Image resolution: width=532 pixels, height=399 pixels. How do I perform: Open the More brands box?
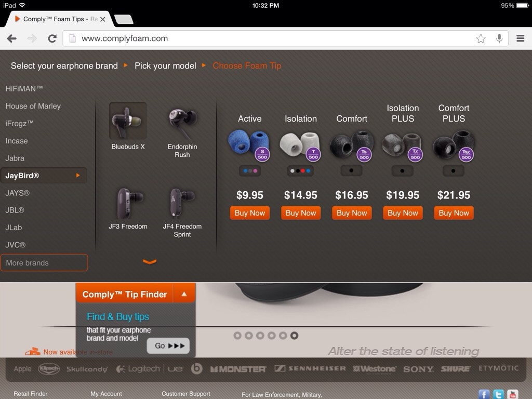point(44,262)
